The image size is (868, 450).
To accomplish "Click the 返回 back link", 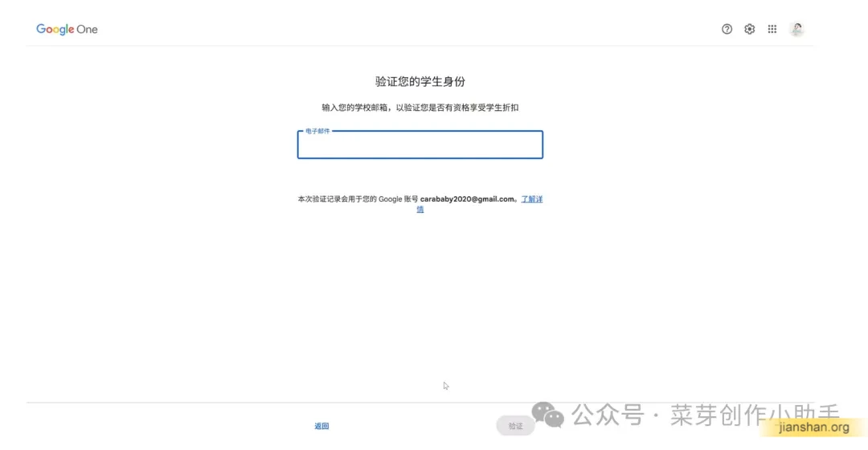I will [321, 426].
